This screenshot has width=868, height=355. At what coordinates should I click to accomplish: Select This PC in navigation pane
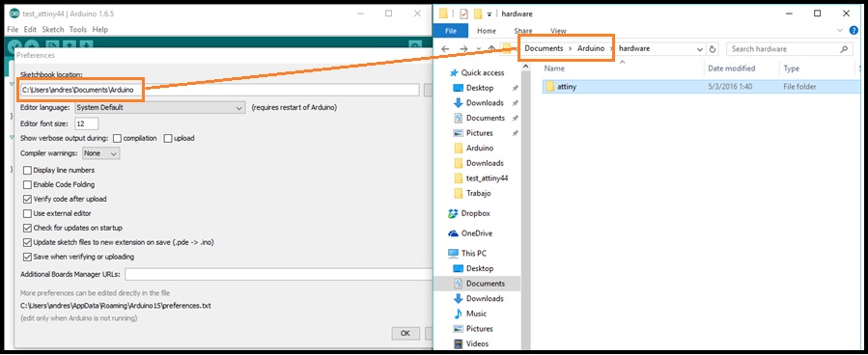pos(467,253)
